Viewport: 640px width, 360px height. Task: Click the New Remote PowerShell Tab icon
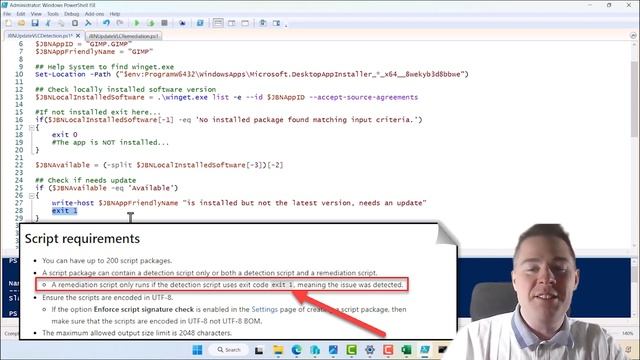click(182, 23)
